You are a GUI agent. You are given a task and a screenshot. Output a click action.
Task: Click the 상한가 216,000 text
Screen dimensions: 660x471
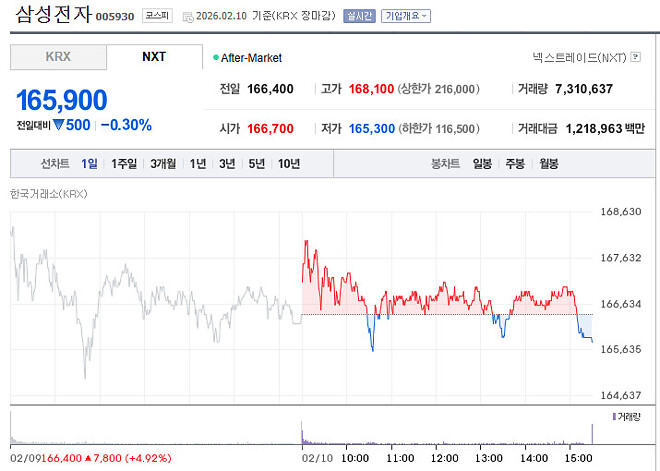tap(439, 89)
